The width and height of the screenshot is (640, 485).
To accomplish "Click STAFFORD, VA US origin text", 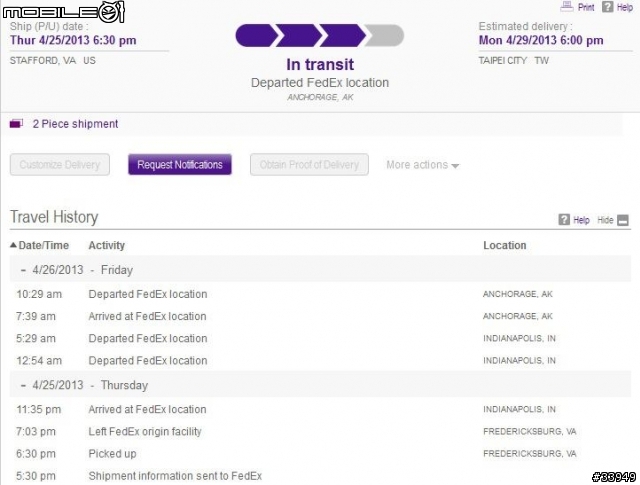I will tap(53, 60).
